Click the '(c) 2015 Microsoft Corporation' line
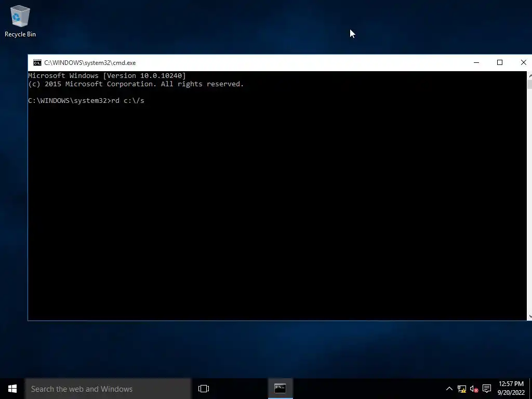Viewport: 532px width, 399px height. (x=136, y=84)
